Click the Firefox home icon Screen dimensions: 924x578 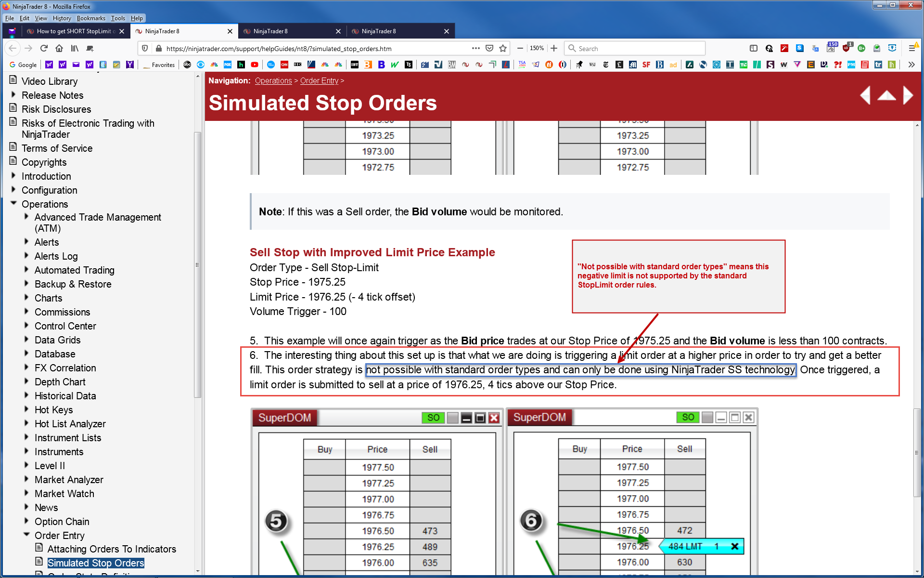[x=59, y=48]
